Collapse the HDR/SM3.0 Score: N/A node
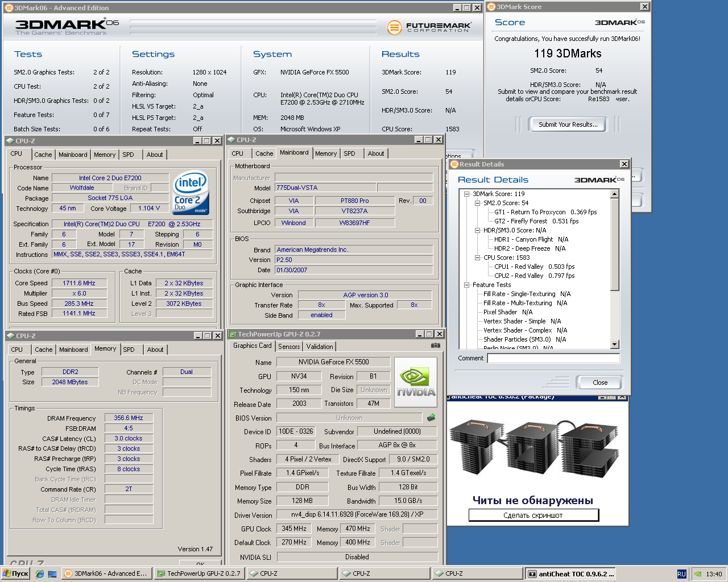Image resolution: width=728 pixels, height=582 pixels. tap(478, 230)
